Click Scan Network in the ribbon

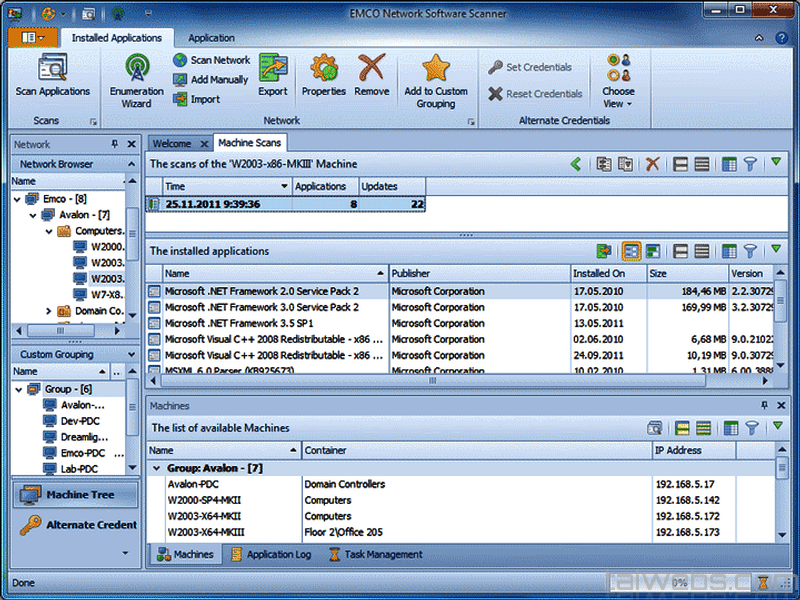[211, 60]
